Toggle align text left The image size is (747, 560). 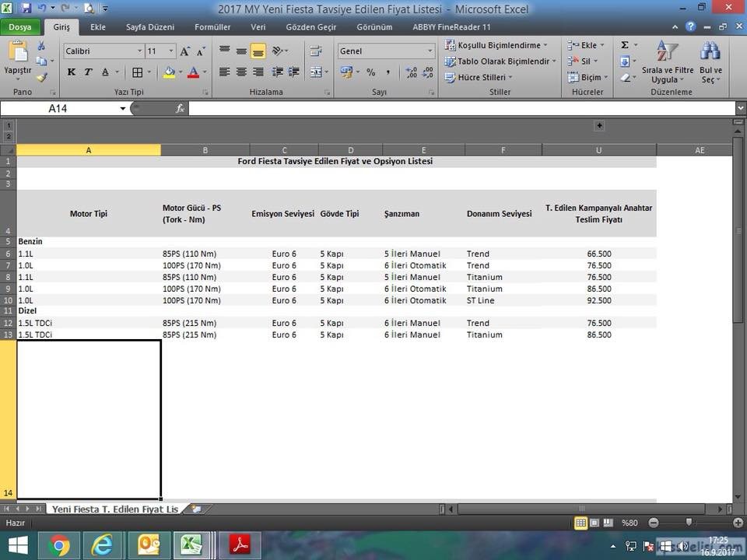point(224,72)
